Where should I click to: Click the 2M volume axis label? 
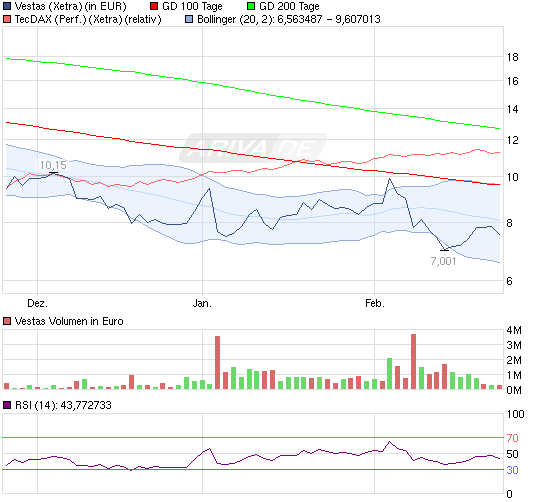[514, 360]
